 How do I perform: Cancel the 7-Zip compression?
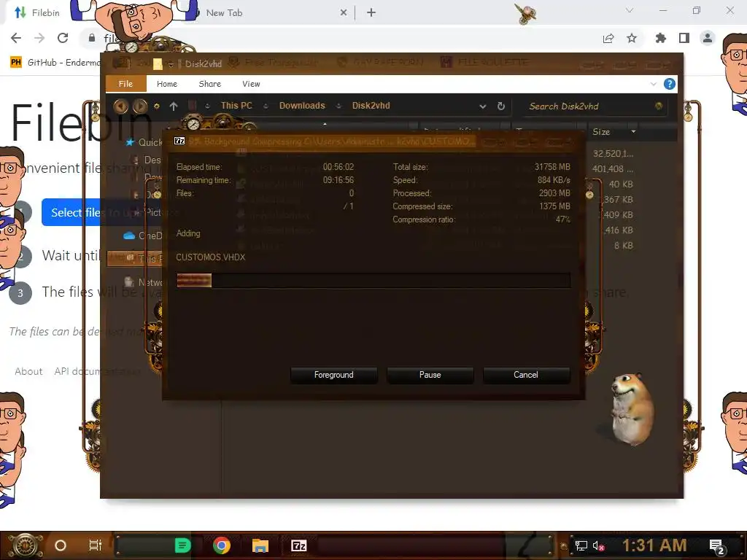pyautogui.click(x=526, y=376)
